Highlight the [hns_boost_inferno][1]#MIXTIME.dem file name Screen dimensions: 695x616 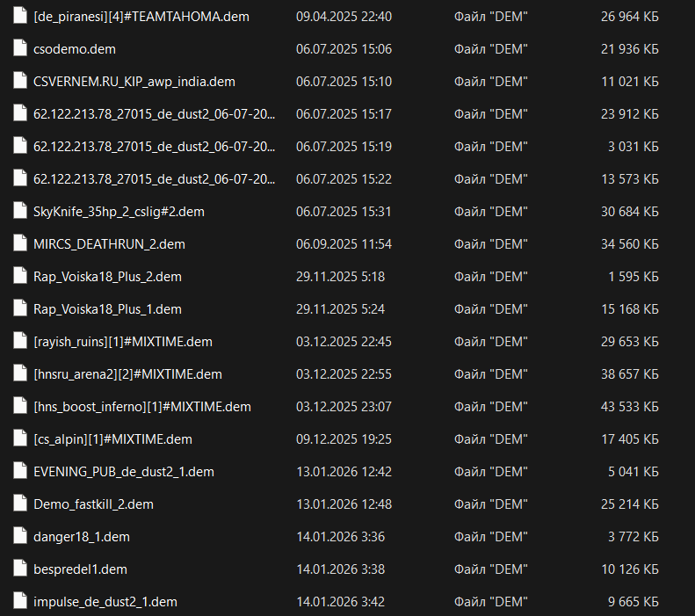click(x=141, y=407)
